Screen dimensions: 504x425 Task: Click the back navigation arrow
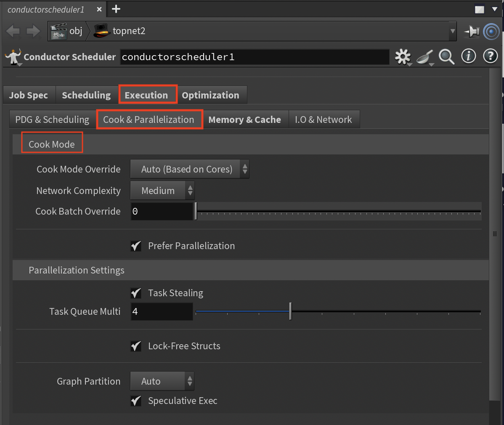click(x=13, y=31)
